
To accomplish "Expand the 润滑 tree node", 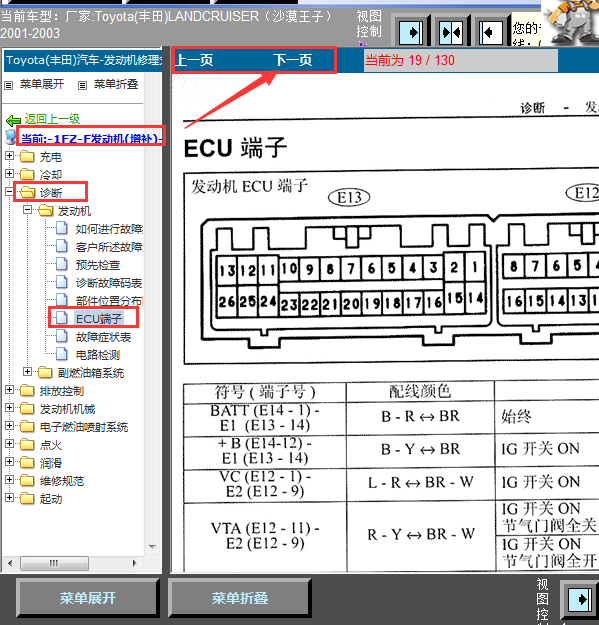I will pyautogui.click(x=9, y=462).
